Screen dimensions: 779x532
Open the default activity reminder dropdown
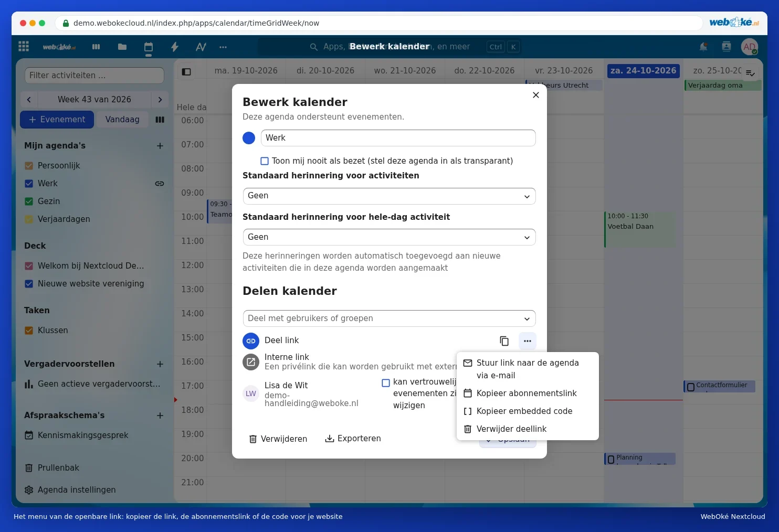click(x=389, y=196)
